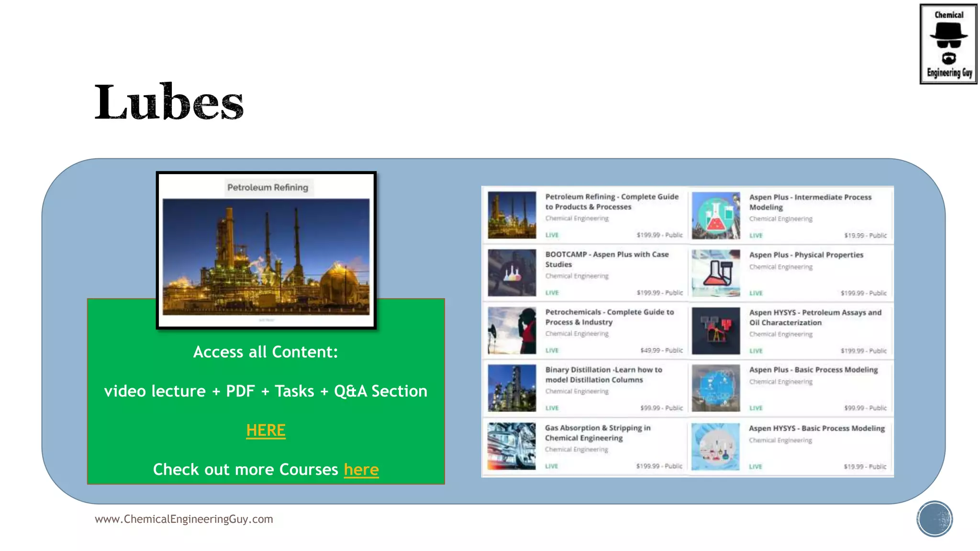The image size is (980, 551).
Task: Click the 'Lubes' slide title
Action: 169,102
